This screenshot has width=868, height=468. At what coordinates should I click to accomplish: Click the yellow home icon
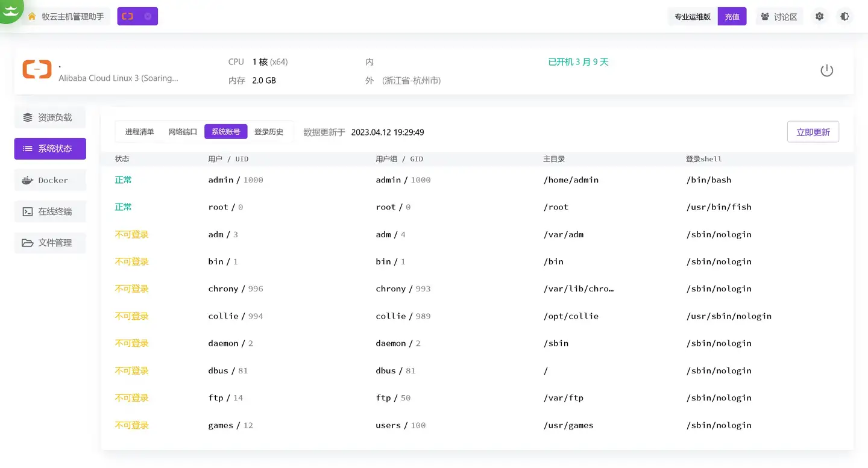click(32, 16)
